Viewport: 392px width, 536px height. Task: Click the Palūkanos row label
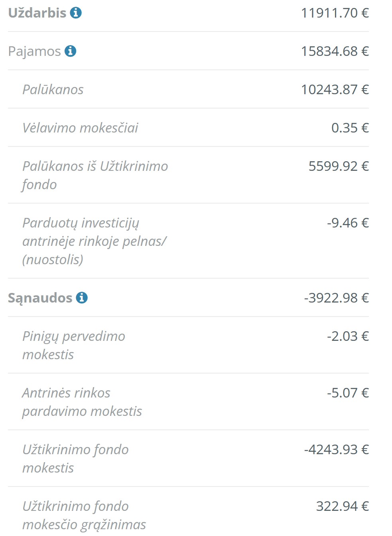pyautogui.click(x=53, y=89)
